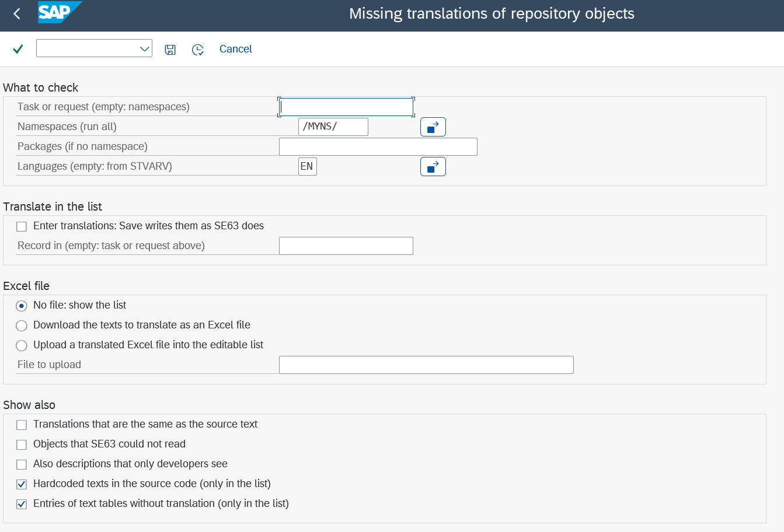The image size is (784, 532).
Task: Save as variant with the disk icon
Action: 170,50
